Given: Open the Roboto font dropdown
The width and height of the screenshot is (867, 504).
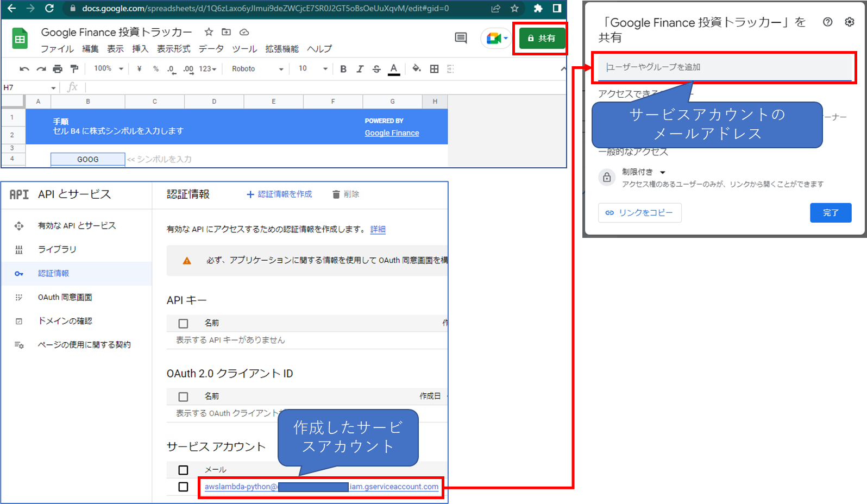Looking at the screenshot, I should tap(258, 69).
